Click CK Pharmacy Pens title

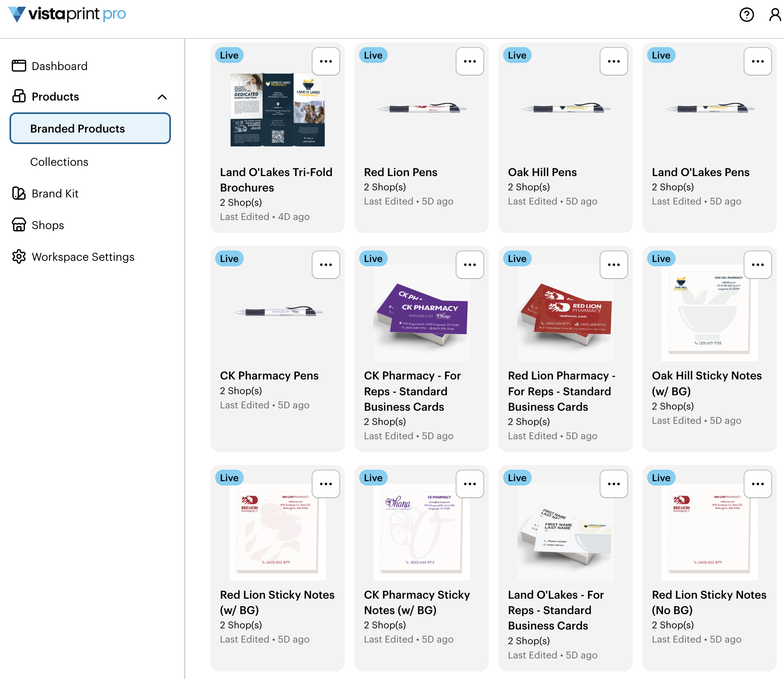click(269, 376)
